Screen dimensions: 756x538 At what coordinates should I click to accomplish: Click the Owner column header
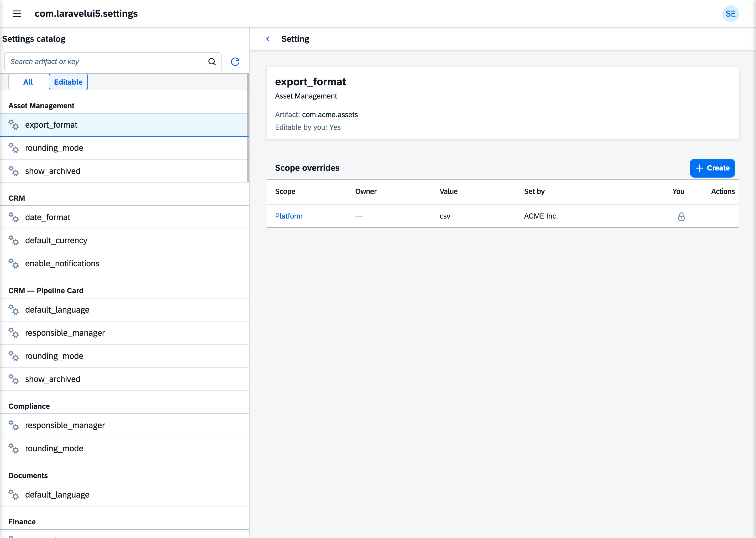(366, 192)
